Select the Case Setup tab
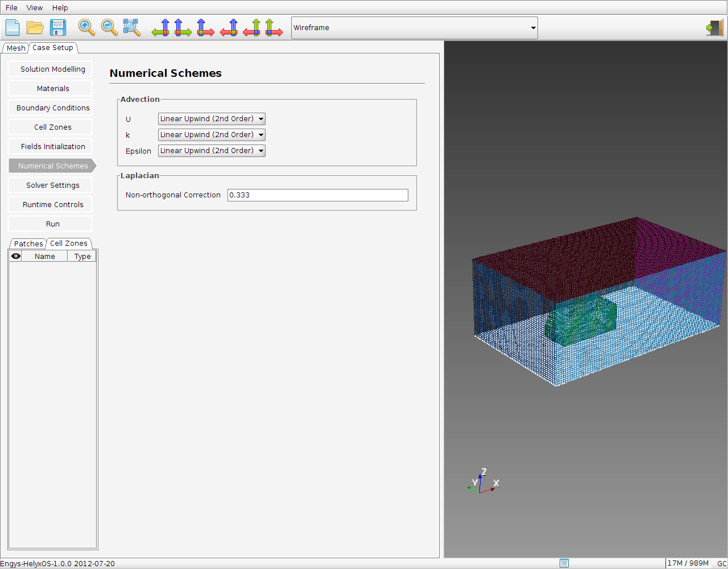Image resolution: width=728 pixels, height=569 pixels. pos(53,48)
